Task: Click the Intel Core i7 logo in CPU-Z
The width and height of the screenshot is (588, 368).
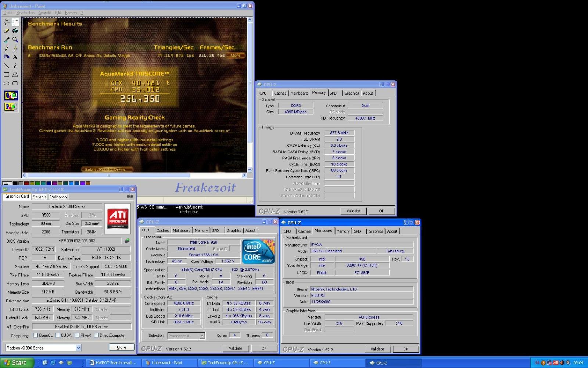Action: (258, 251)
